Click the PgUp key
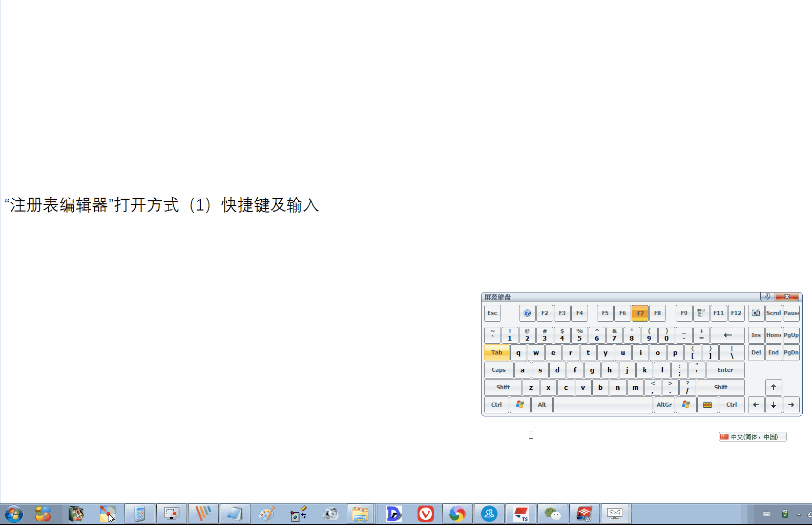 pyautogui.click(x=791, y=335)
